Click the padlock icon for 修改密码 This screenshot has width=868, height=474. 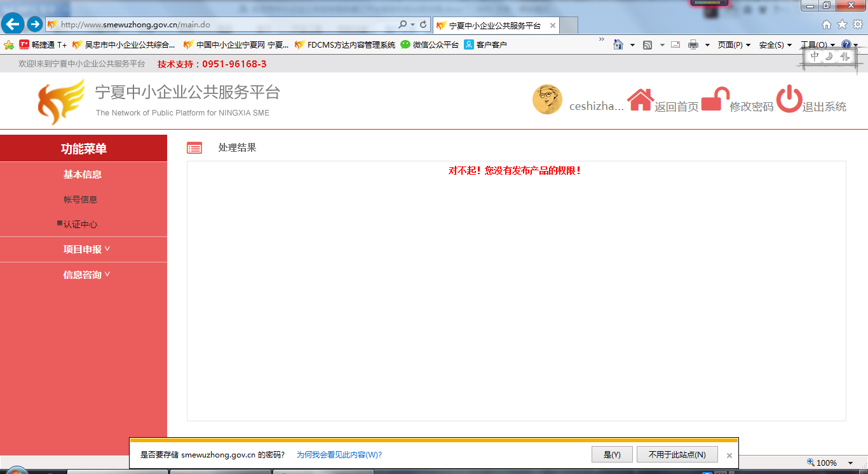point(714,100)
